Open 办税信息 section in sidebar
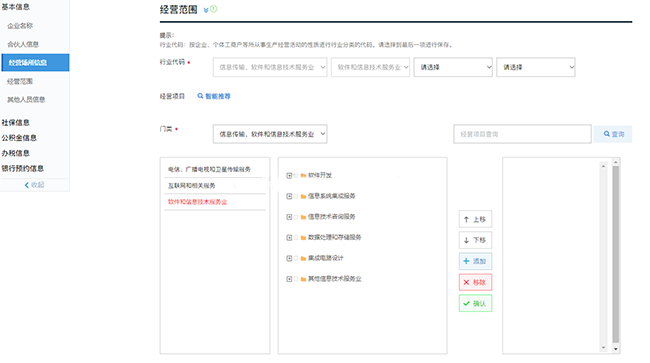This screenshot has height=363, width=650. (15, 153)
